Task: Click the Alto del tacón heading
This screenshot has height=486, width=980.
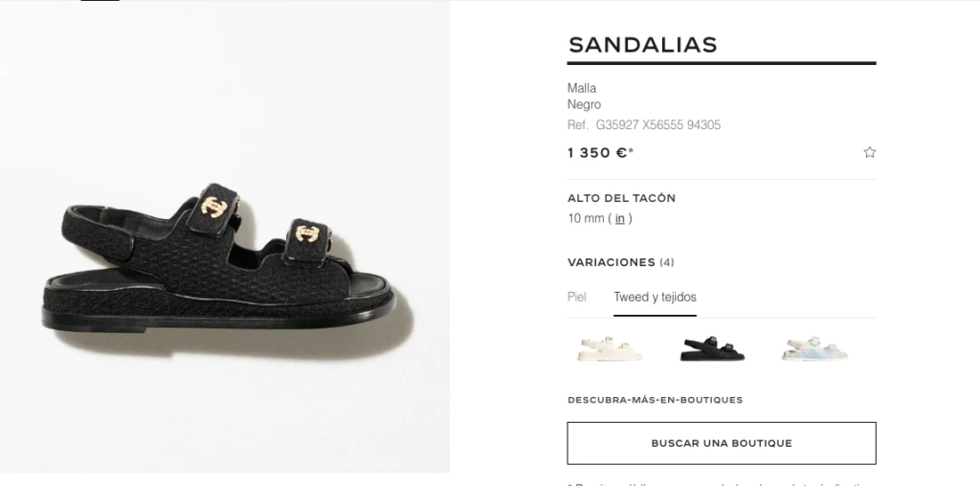Action: pos(621,198)
